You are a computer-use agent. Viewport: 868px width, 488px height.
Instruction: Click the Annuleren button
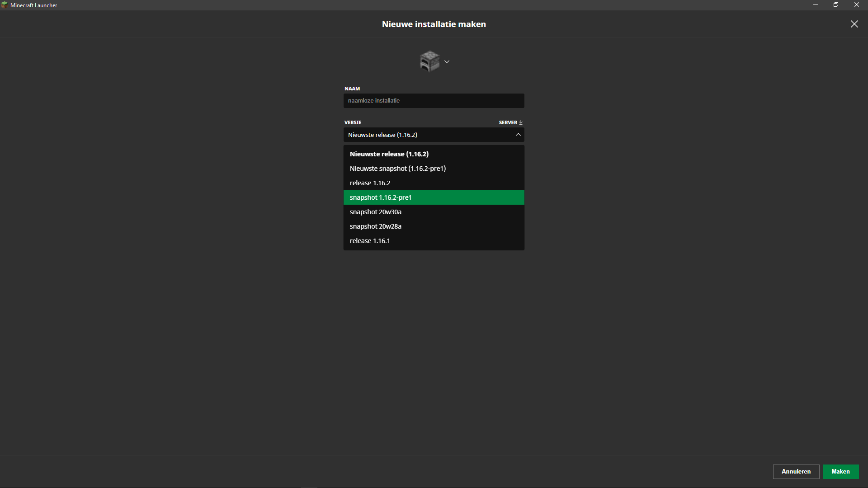(x=796, y=471)
